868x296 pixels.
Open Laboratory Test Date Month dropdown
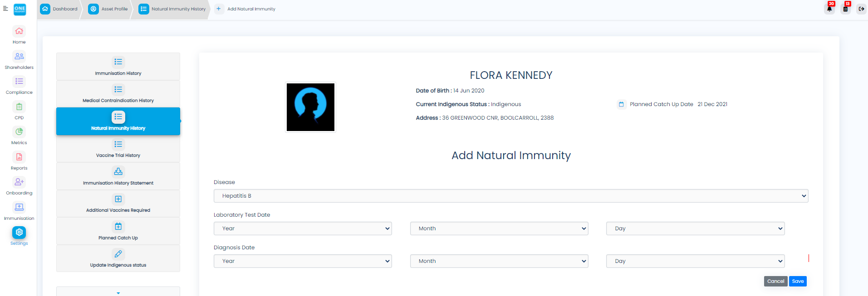click(499, 228)
